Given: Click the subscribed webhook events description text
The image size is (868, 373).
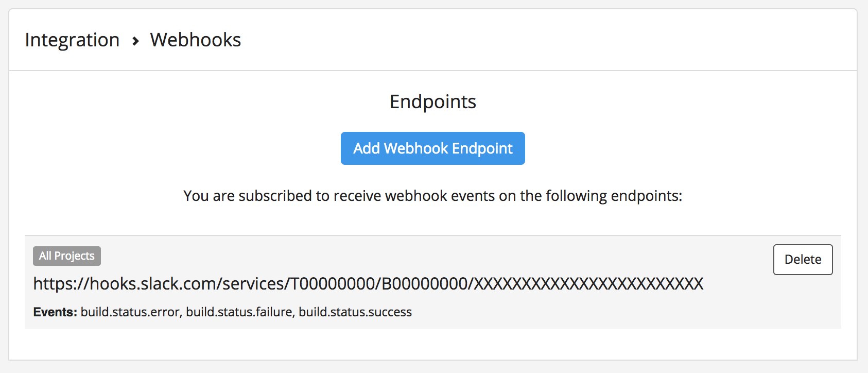Looking at the screenshot, I should coord(433,196).
